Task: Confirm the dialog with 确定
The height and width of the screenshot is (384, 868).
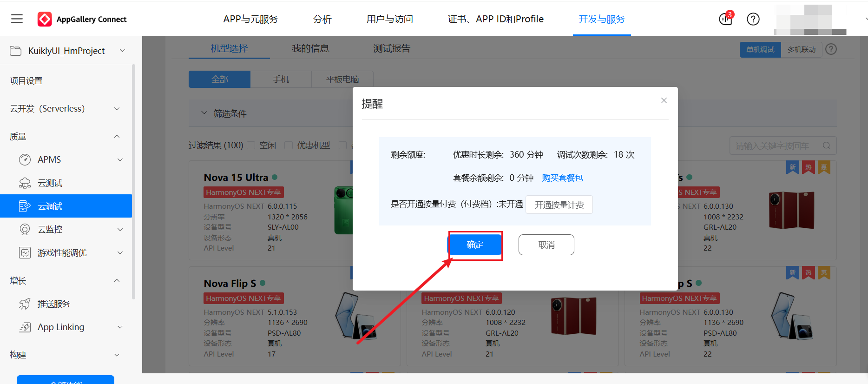Action: click(x=475, y=245)
